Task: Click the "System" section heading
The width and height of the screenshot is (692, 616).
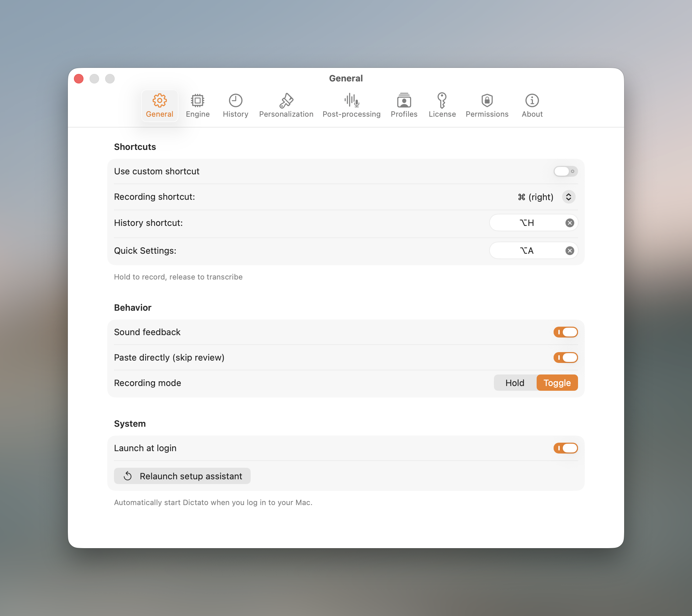Action: (x=130, y=424)
